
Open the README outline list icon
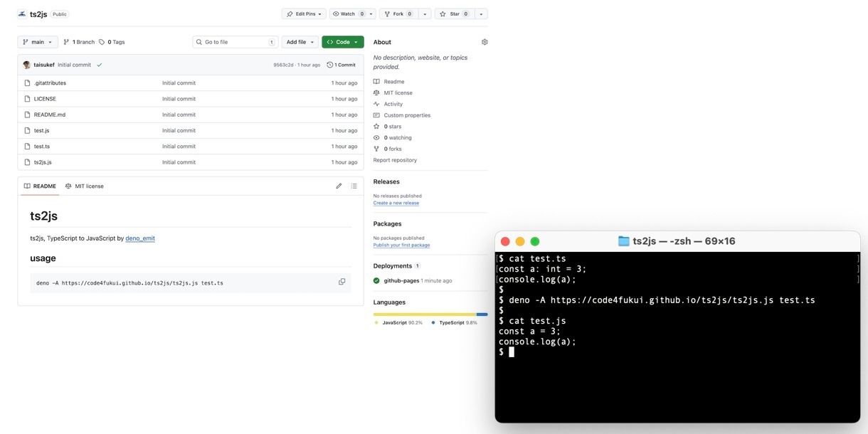pyautogui.click(x=354, y=186)
